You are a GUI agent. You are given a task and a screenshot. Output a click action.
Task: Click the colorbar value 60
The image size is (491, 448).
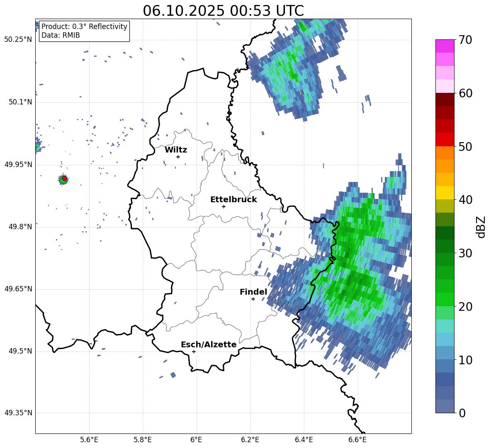pos(465,93)
